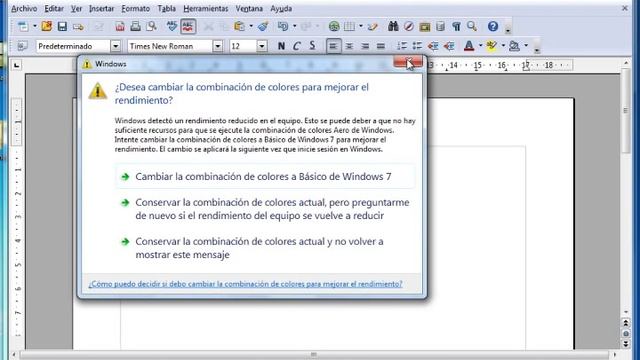This screenshot has width=640, height=360.
Task: Toggle italic C button
Action: 297,46
